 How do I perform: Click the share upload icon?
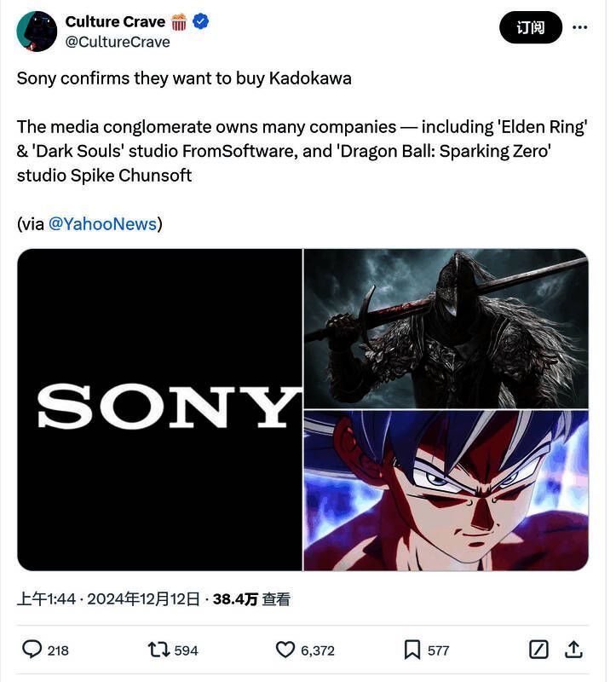tap(574, 650)
